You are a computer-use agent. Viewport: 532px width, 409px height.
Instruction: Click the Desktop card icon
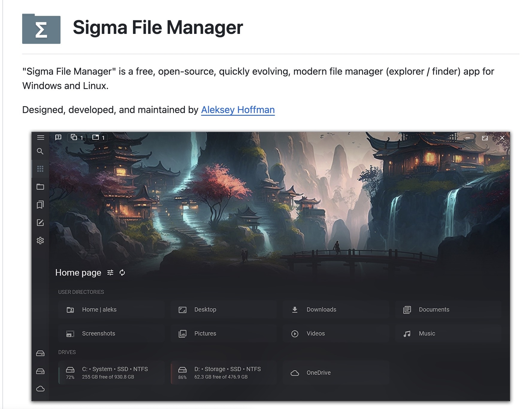pos(182,310)
